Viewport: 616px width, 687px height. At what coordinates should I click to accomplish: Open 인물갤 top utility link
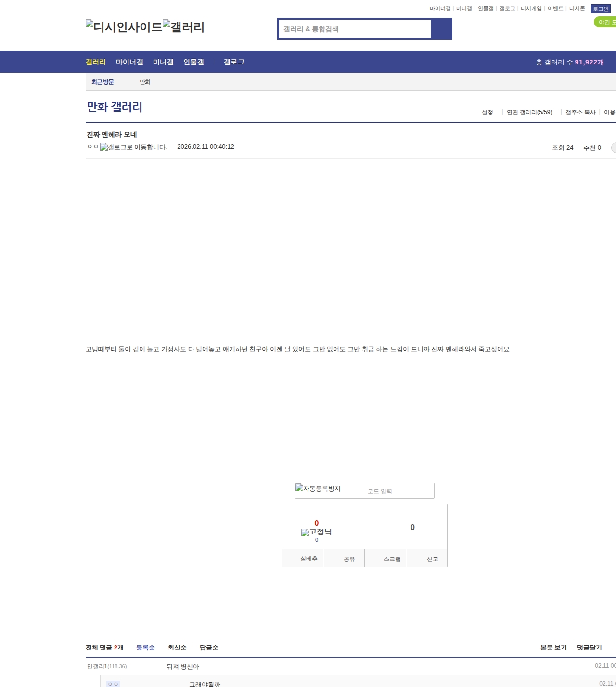[x=486, y=9]
